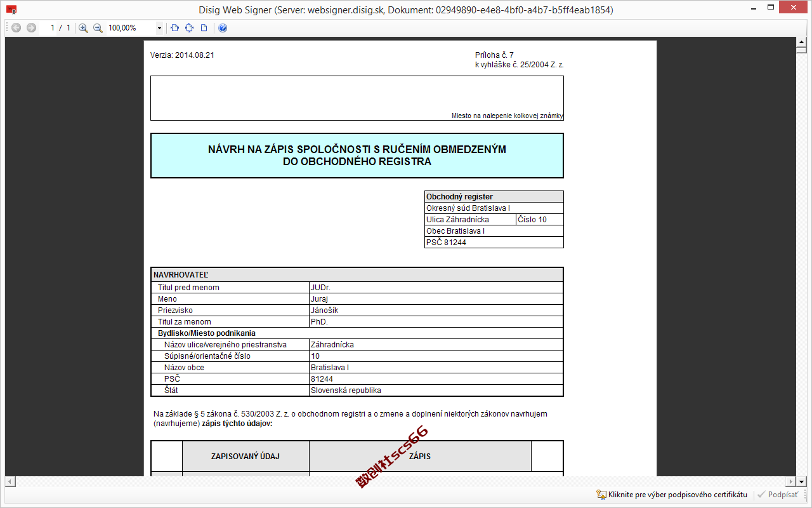The image size is (812, 508).
Task: Click to choose a signing certificate
Action: coord(678,495)
